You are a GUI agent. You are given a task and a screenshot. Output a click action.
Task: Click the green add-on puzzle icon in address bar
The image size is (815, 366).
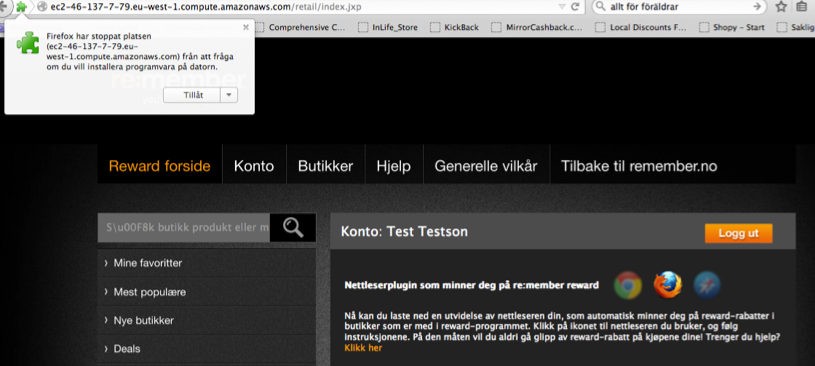(x=21, y=7)
